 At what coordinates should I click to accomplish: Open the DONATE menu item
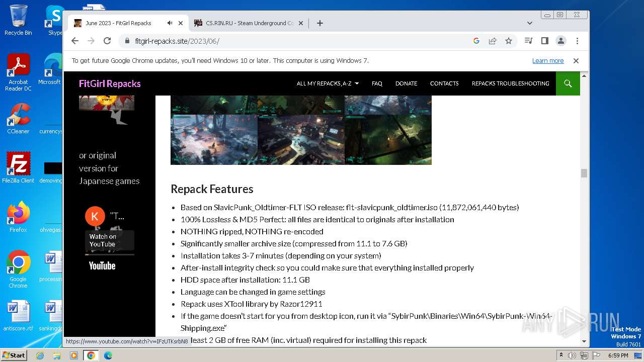pyautogui.click(x=406, y=83)
